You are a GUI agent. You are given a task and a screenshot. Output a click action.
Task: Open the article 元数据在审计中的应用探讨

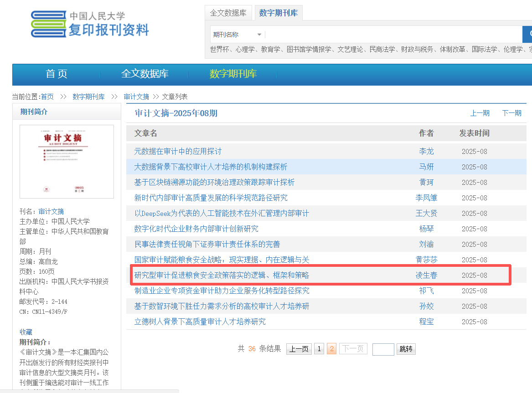pyautogui.click(x=178, y=151)
